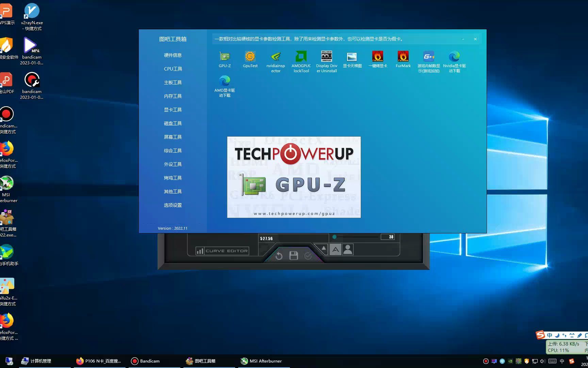Launch AMDGPUClockTool
This screenshot has height=368, width=588.
[x=301, y=62]
